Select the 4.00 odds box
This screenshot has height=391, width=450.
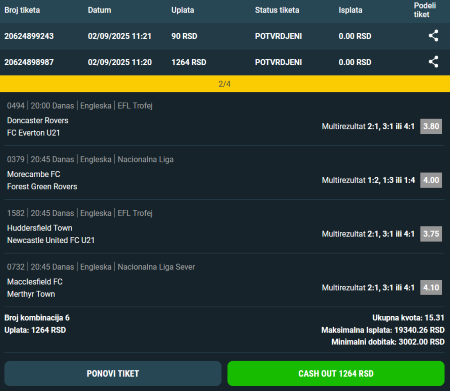[x=431, y=180]
